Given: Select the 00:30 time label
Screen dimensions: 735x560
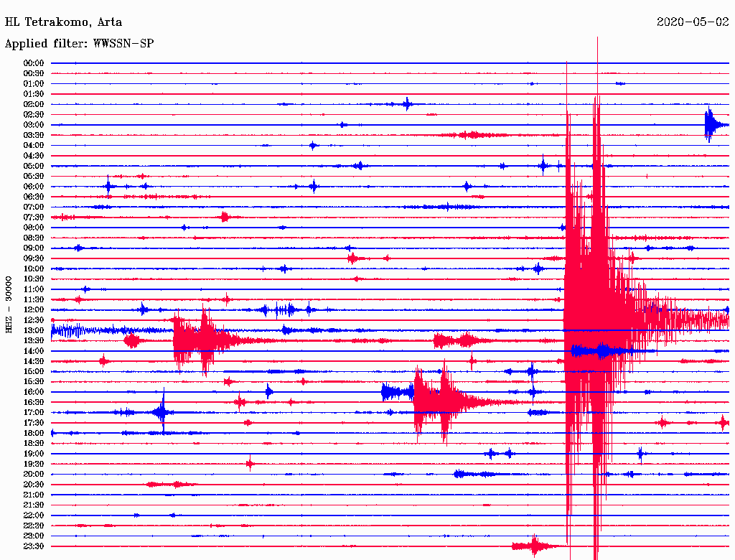Looking at the screenshot, I should click(x=33, y=74).
